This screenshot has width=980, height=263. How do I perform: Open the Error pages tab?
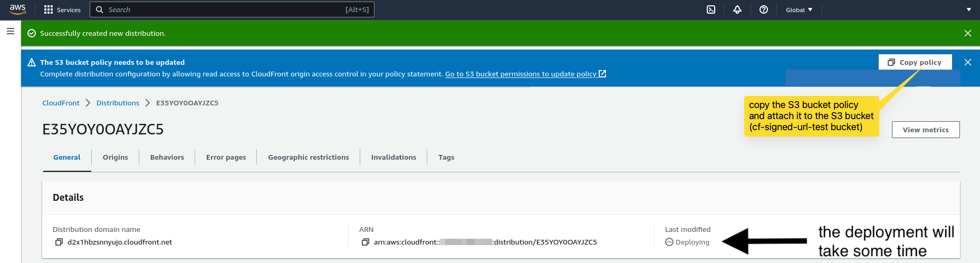226,157
